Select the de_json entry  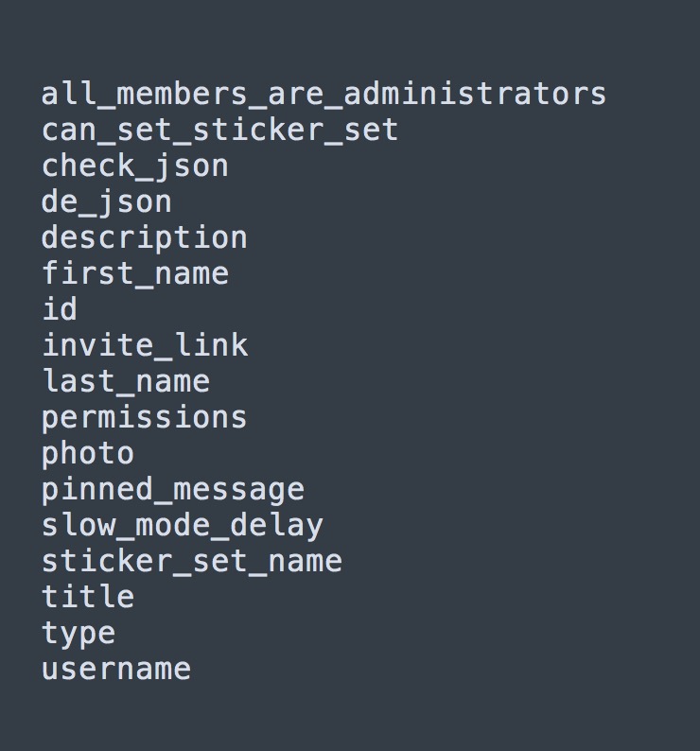[x=106, y=202]
